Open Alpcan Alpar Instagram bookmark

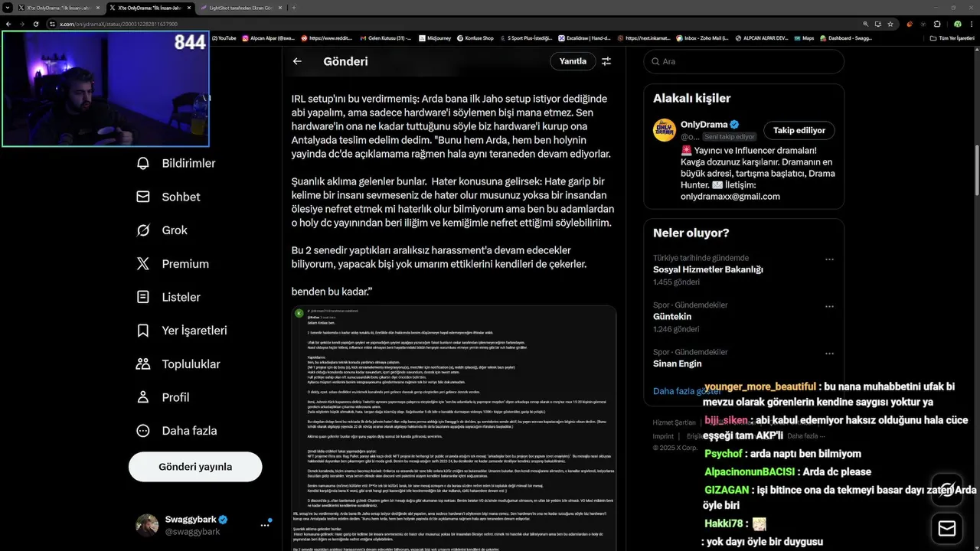pos(269,38)
